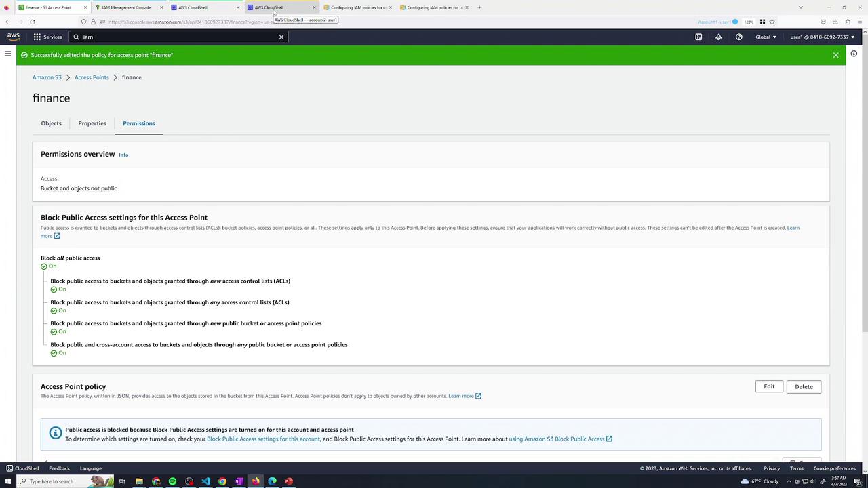
Task: Open the notifications bell
Action: tap(719, 37)
